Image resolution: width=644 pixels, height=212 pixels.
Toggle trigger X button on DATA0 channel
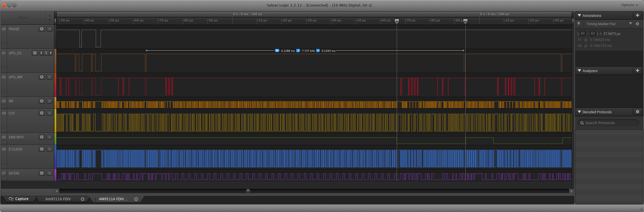(49, 173)
